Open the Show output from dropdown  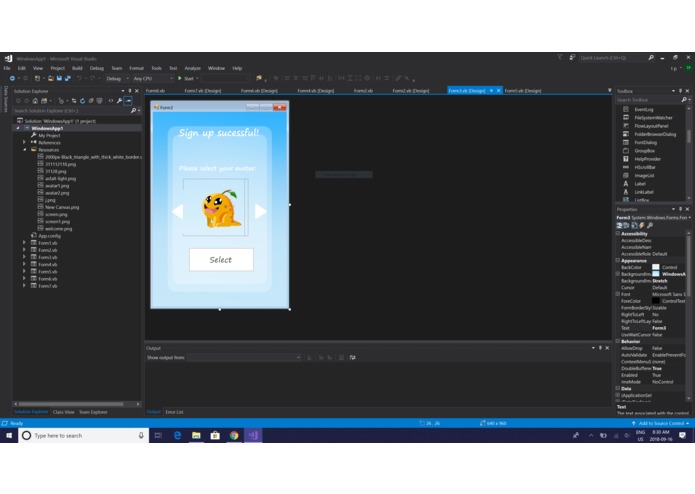[244, 358]
